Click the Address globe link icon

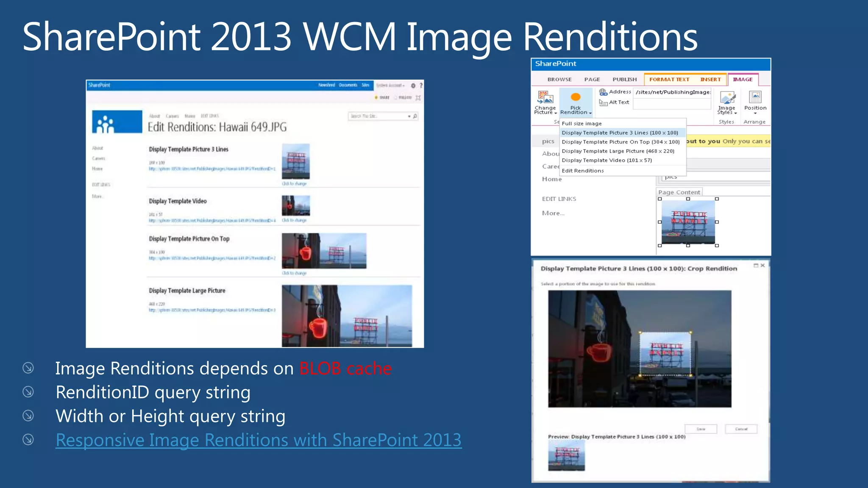[603, 92]
